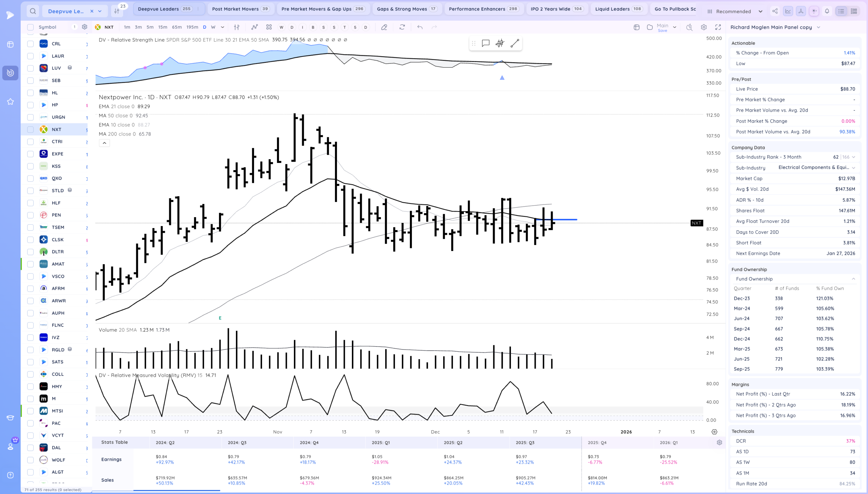Open the chart indicators icon
Screen dimensions: 868x494
[x=254, y=27]
